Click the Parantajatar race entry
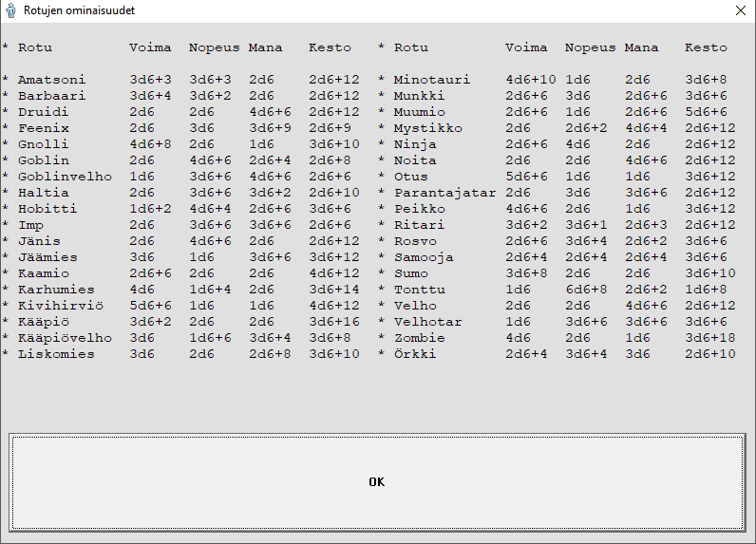The width and height of the screenshot is (756, 544). (444, 193)
